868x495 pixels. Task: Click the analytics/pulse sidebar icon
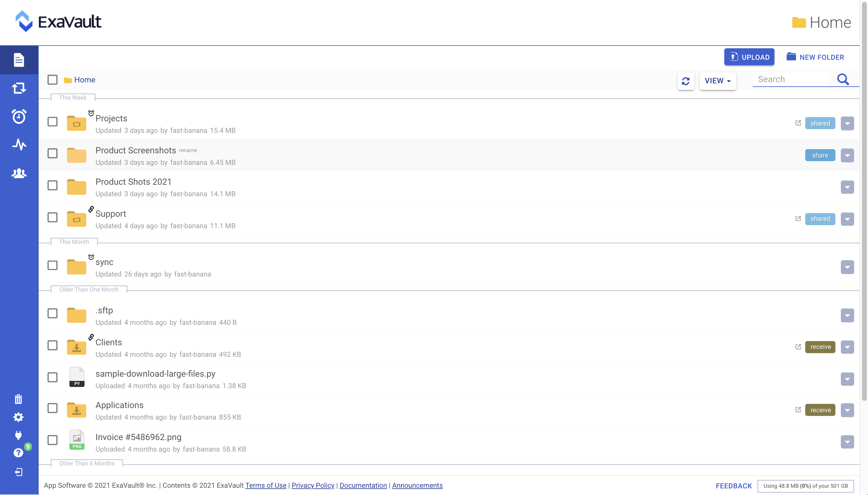tap(19, 144)
